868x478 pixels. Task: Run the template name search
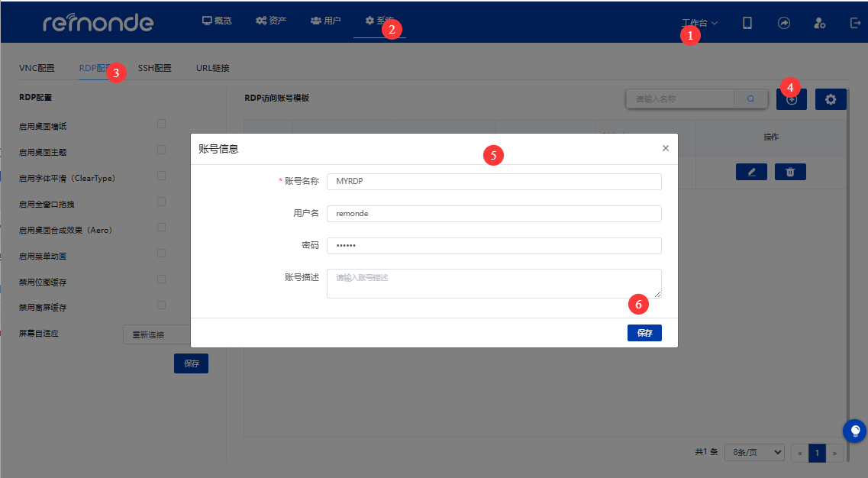click(x=750, y=99)
